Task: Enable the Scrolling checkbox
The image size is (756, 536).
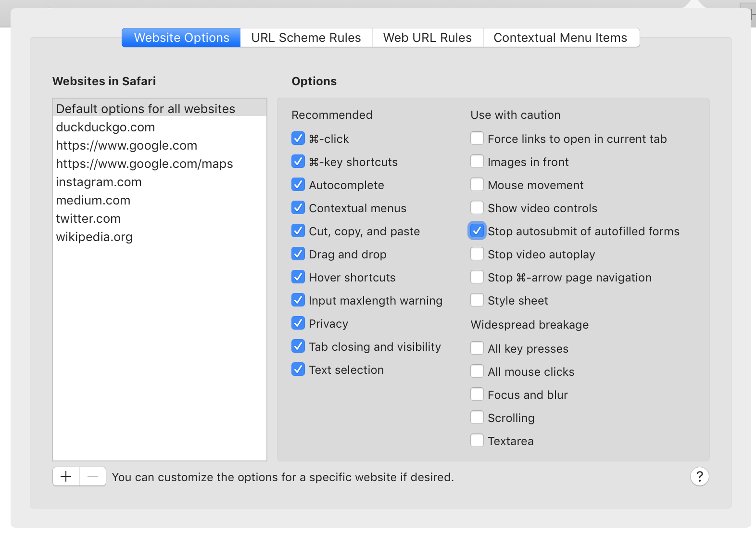Action: tap(477, 418)
